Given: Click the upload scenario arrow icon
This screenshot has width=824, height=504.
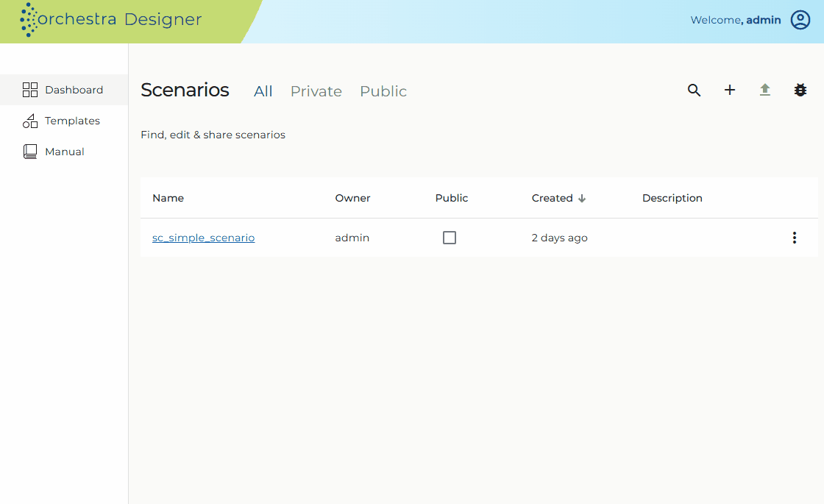Looking at the screenshot, I should point(765,90).
